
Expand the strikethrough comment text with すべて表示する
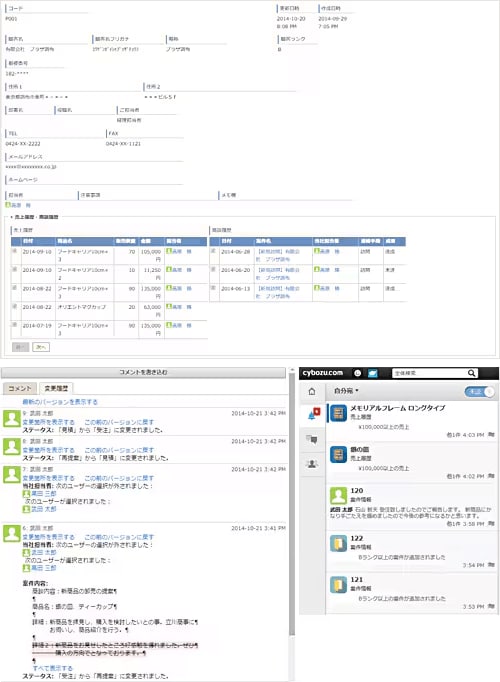(x=53, y=668)
